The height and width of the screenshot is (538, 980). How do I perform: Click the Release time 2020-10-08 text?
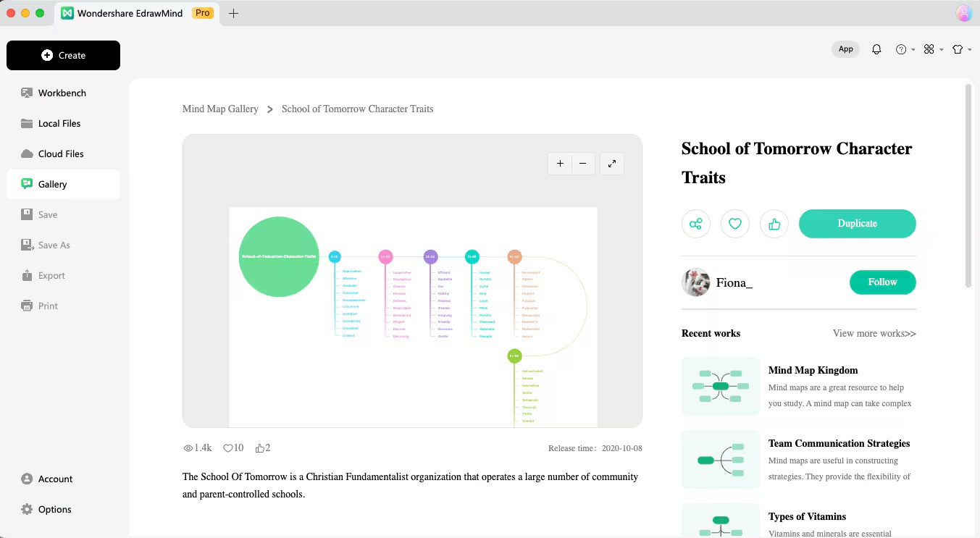595,448
